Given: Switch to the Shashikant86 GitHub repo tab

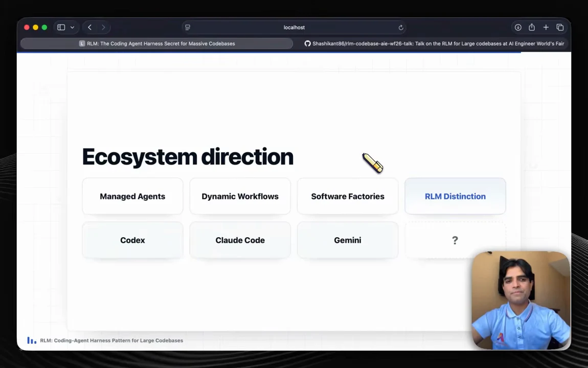Looking at the screenshot, I should (x=434, y=43).
